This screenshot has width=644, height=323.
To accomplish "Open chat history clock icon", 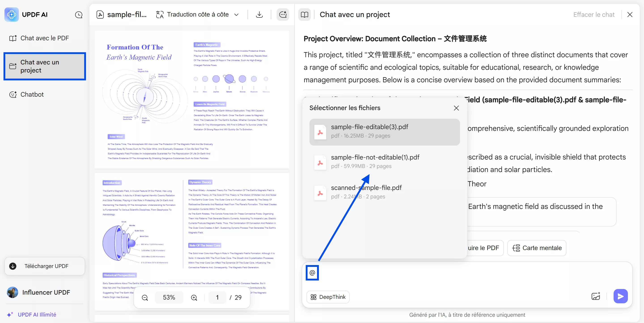I will click(79, 15).
